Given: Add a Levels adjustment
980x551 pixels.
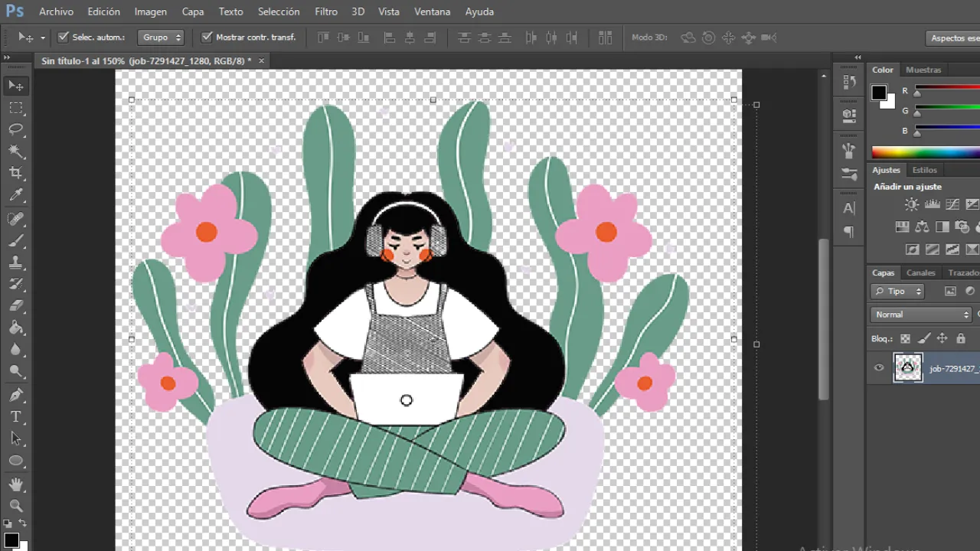Looking at the screenshot, I should tap(932, 204).
